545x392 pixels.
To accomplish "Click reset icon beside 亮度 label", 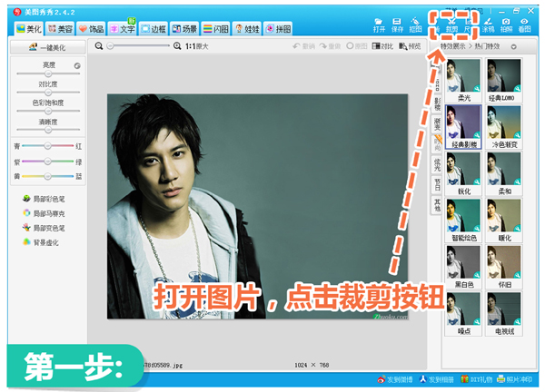I will (76, 66).
